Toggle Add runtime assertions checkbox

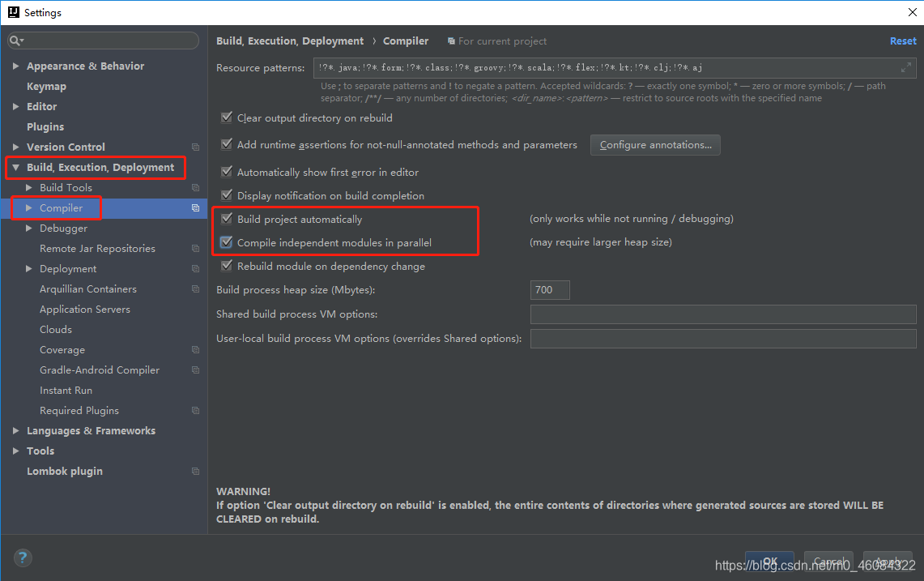(226, 144)
